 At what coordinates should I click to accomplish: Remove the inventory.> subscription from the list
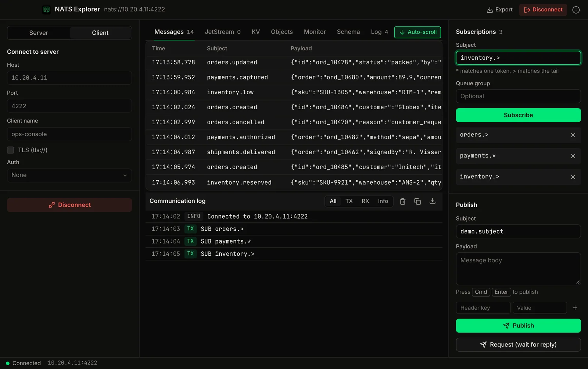[x=573, y=177]
